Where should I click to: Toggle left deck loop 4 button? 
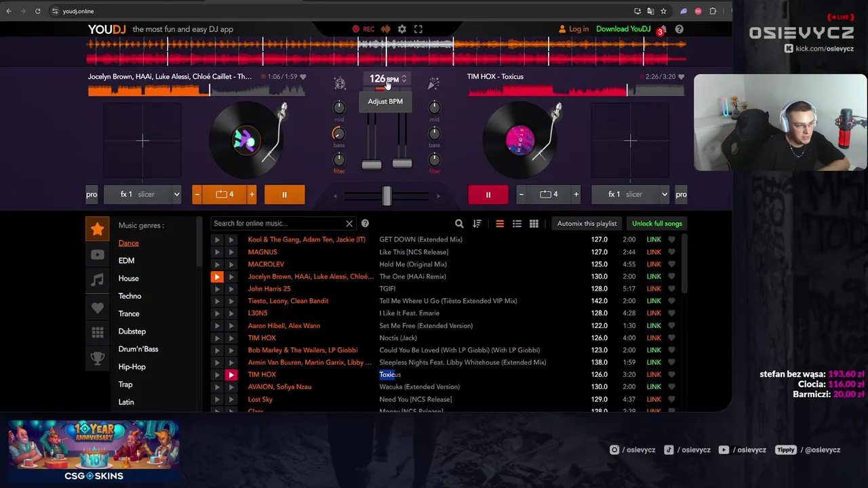click(x=224, y=195)
